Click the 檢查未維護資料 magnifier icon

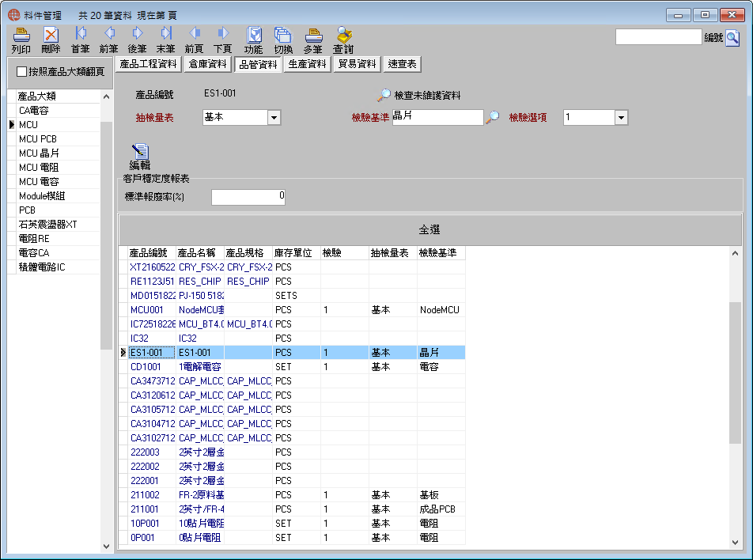pos(384,95)
